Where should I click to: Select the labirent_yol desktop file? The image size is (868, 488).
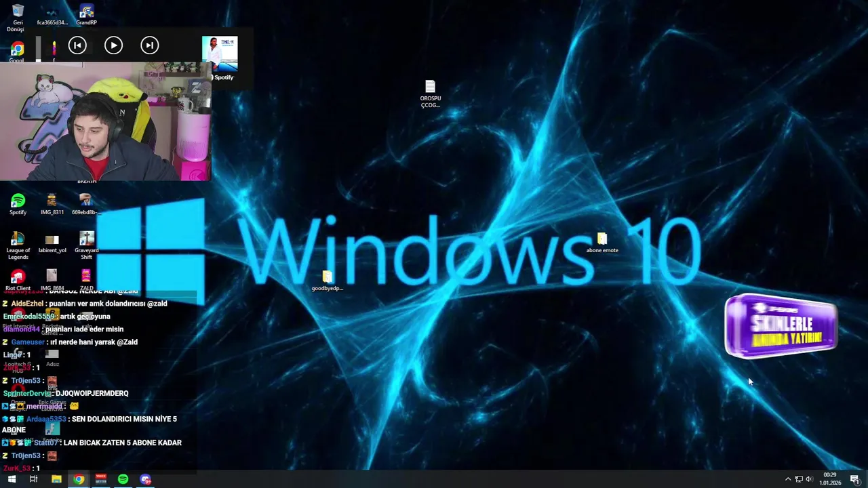click(x=52, y=244)
